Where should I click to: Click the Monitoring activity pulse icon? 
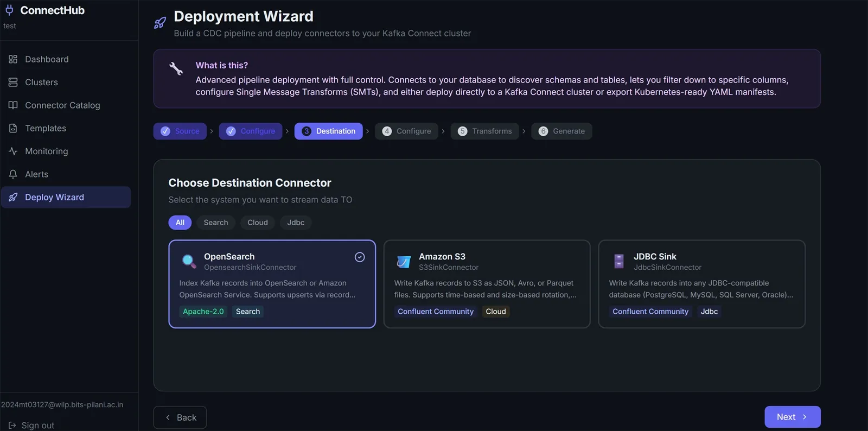pyautogui.click(x=13, y=151)
